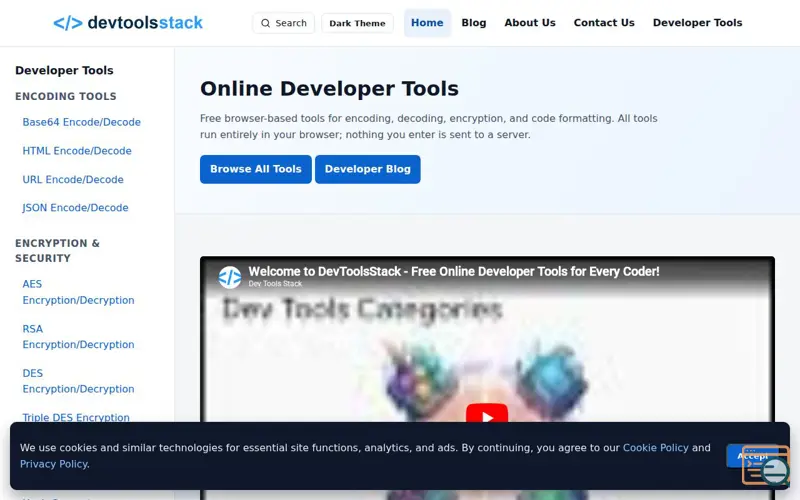Click the 'ENCRYPTION & SECURITY' sidebar heading
The width and height of the screenshot is (800, 500).
pos(57,251)
